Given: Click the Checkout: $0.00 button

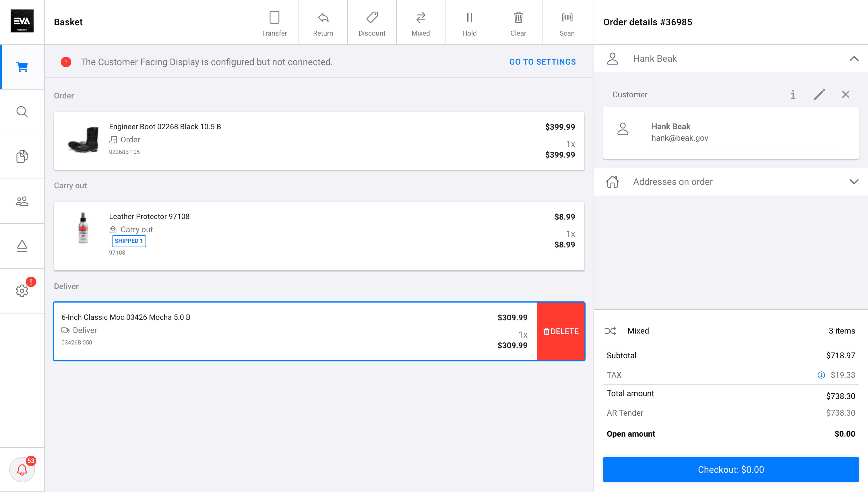Looking at the screenshot, I should pos(731,469).
